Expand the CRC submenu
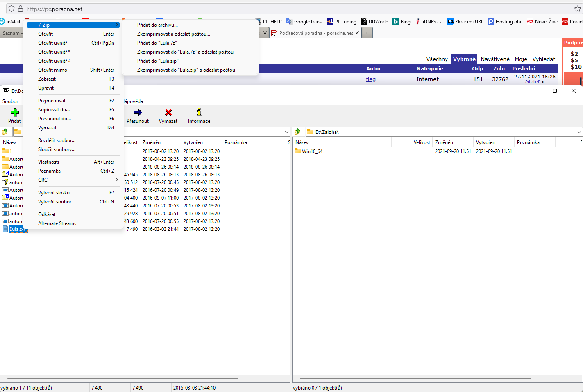 (74, 180)
